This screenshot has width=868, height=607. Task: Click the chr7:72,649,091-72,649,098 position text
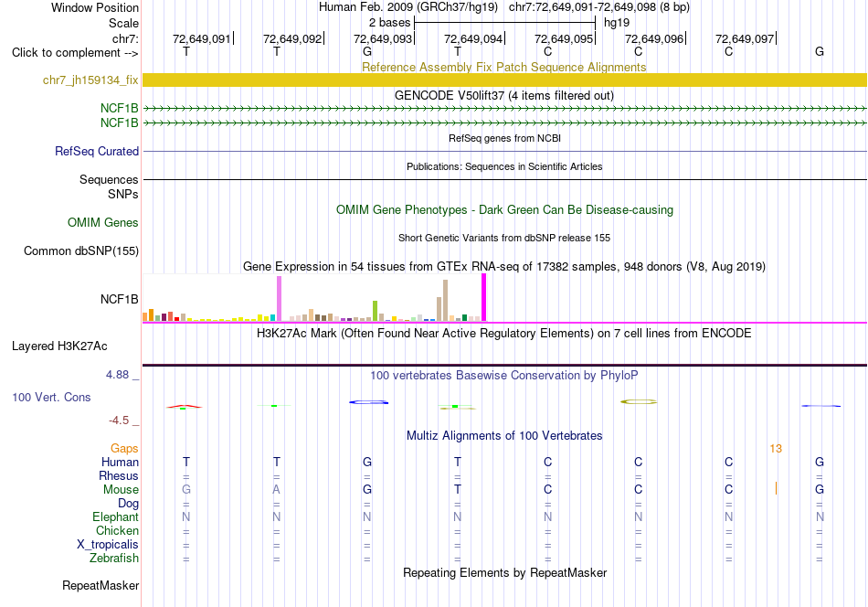click(599, 7)
